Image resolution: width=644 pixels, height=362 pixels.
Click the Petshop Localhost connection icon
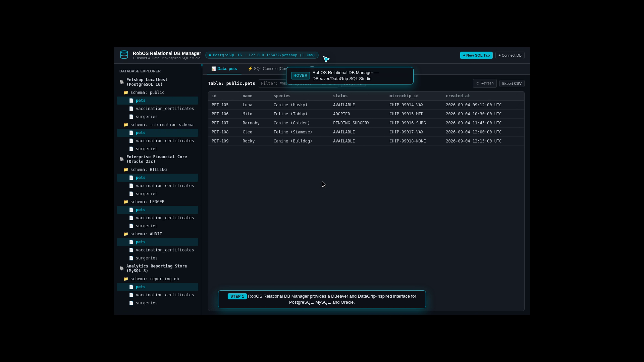coord(122,82)
